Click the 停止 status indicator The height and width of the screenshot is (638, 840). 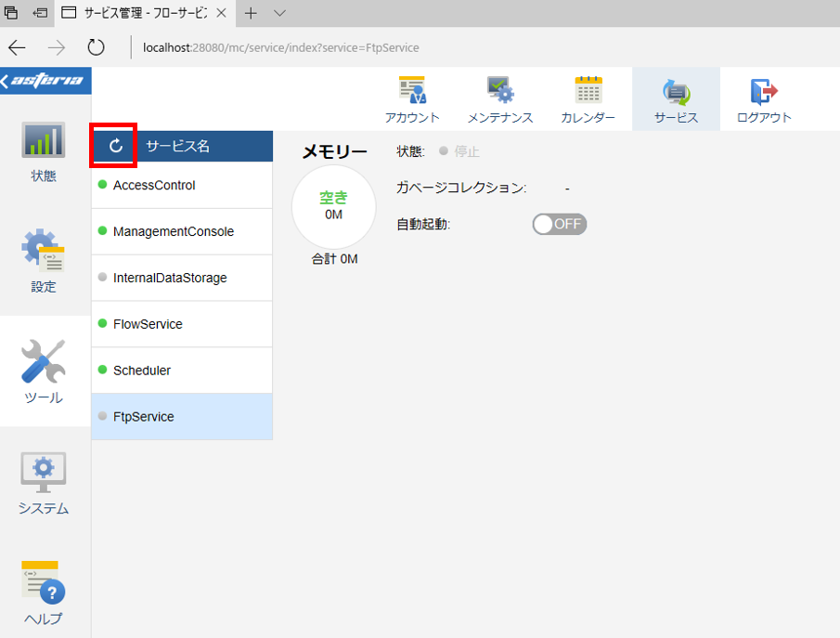tap(459, 151)
